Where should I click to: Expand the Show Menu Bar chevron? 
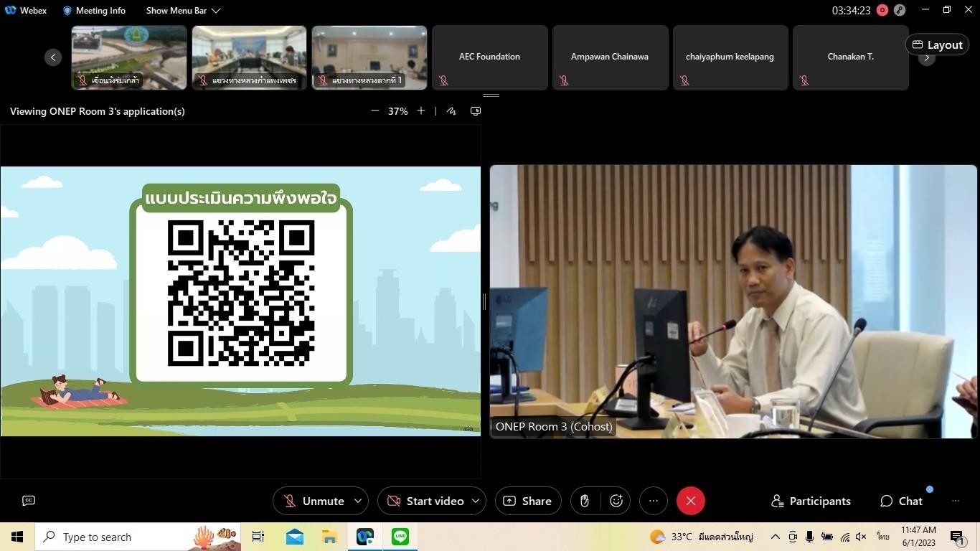[x=216, y=11]
